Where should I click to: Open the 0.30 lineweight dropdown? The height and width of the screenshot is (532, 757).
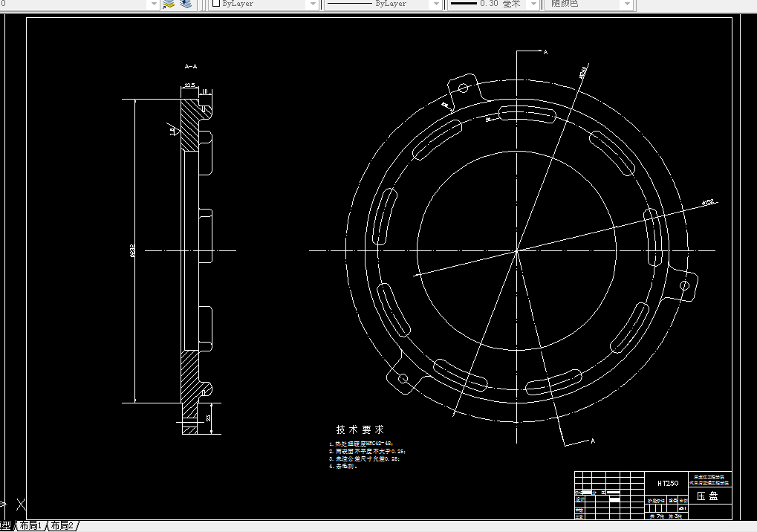pos(533,4)
